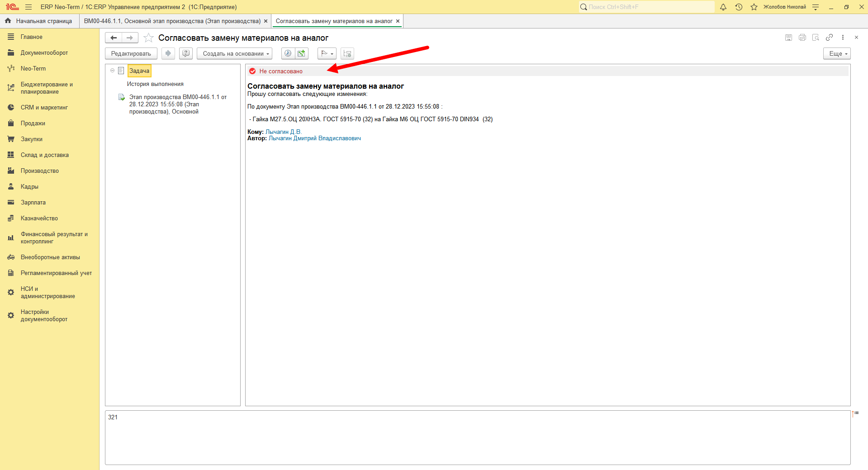
Task: Click the tree structure icon
Action: coord(347,53)
